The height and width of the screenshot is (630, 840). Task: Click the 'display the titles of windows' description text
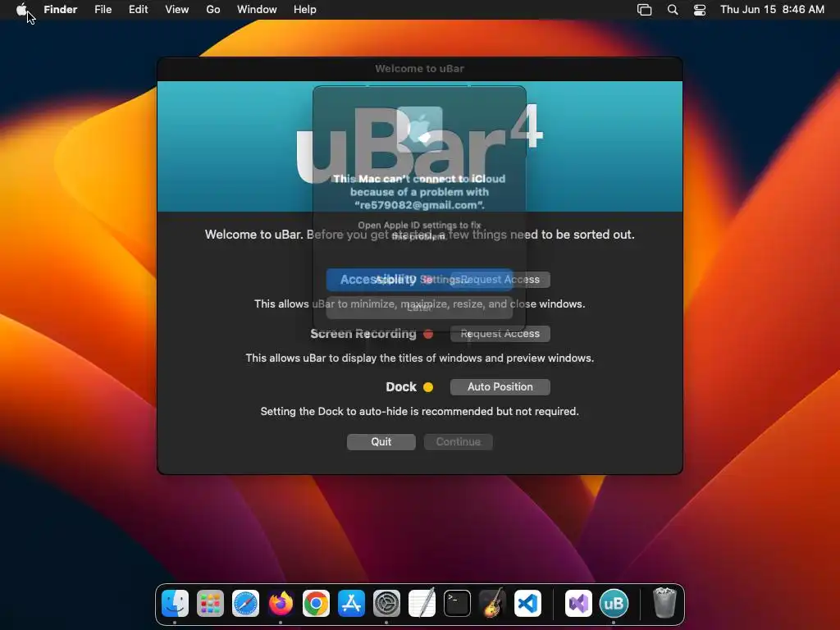click(x=419, y=358)
